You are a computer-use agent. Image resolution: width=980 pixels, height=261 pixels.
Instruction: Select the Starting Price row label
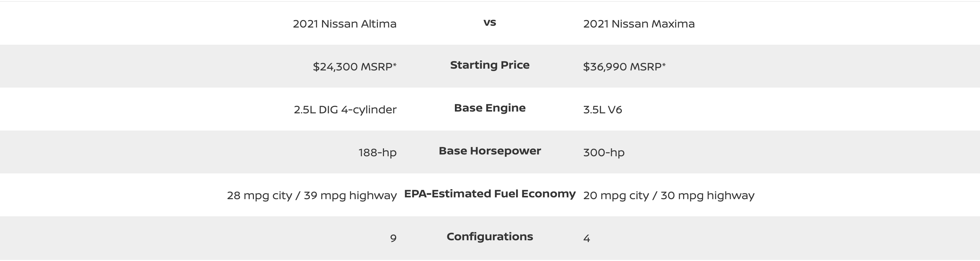point(490,65)
